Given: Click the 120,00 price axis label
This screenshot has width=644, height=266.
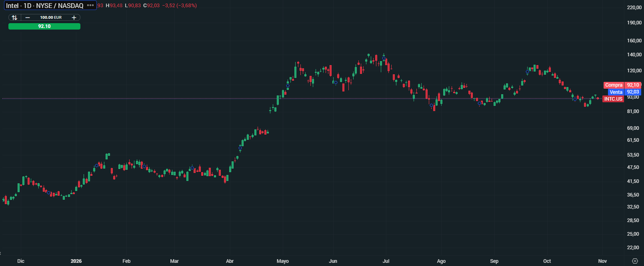Looking at the screenshot, I should click(x=634, y=71).
